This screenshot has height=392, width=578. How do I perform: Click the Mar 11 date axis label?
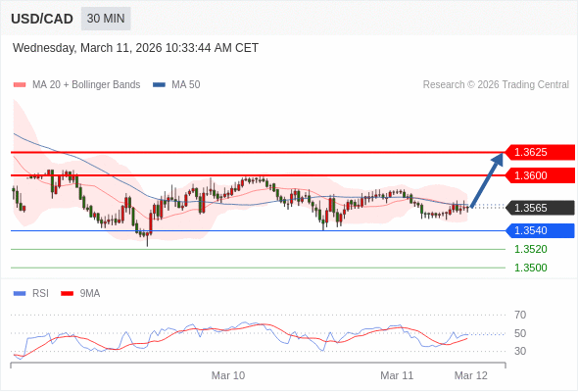397,375
